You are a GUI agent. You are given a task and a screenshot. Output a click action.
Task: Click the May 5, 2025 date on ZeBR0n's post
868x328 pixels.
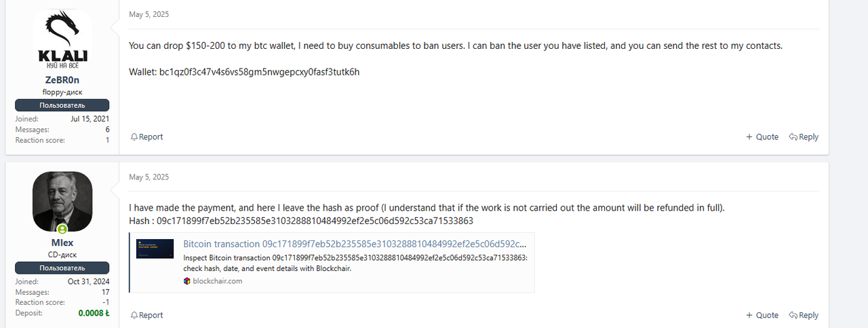(x=149, y=14)
